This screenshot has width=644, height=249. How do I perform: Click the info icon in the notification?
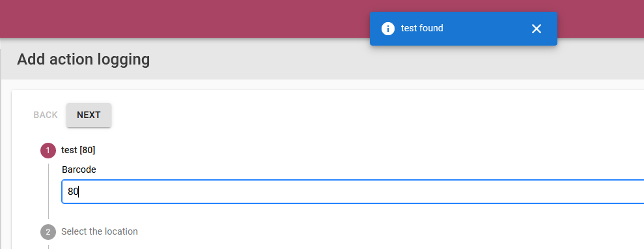pyautogui.click(x=387, y=28)
